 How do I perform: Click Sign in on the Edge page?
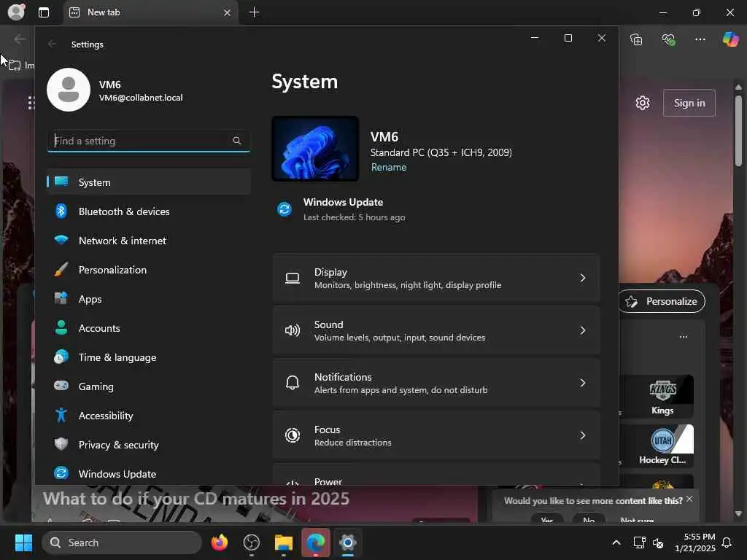[689, 103]
